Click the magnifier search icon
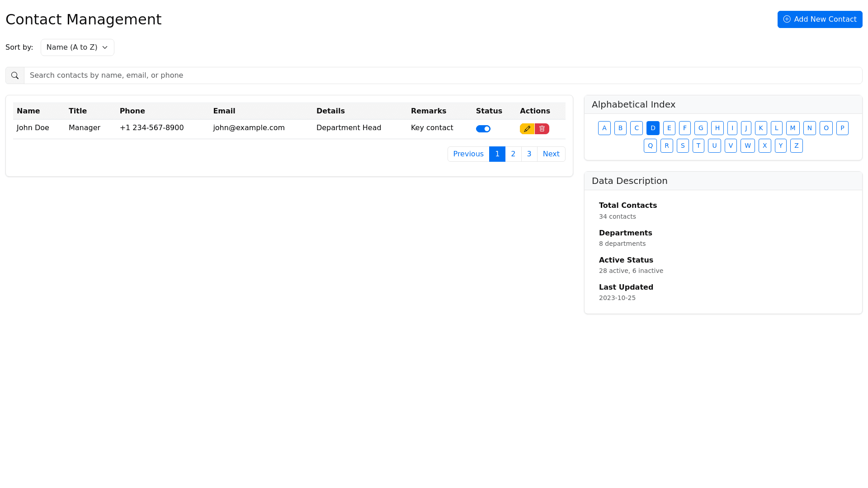The width and height of the screenshot is (868, 488). pyautogui.click(x=15, y=75)
